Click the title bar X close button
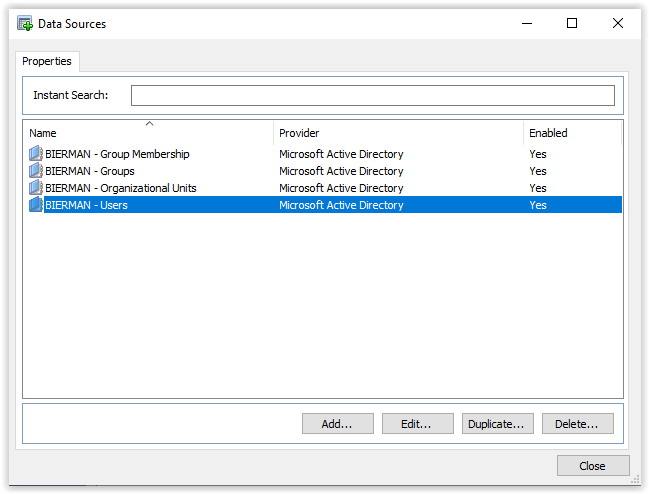 [x=618, y=23]
